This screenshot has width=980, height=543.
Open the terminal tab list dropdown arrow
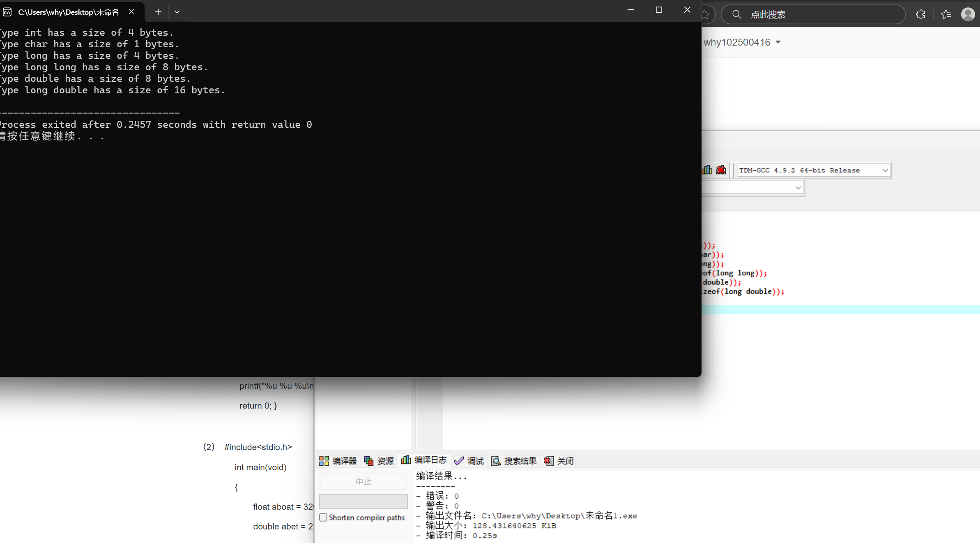177,12
